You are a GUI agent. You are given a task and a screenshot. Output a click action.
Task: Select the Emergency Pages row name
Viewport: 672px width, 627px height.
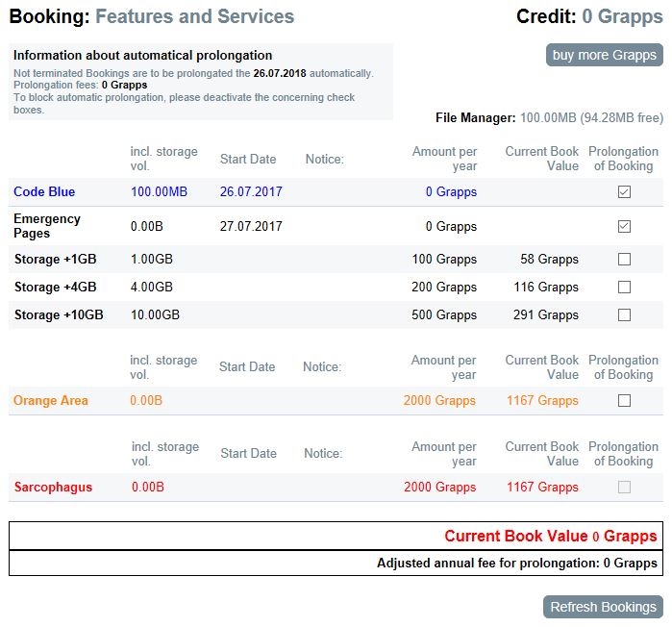pos(47,226)
